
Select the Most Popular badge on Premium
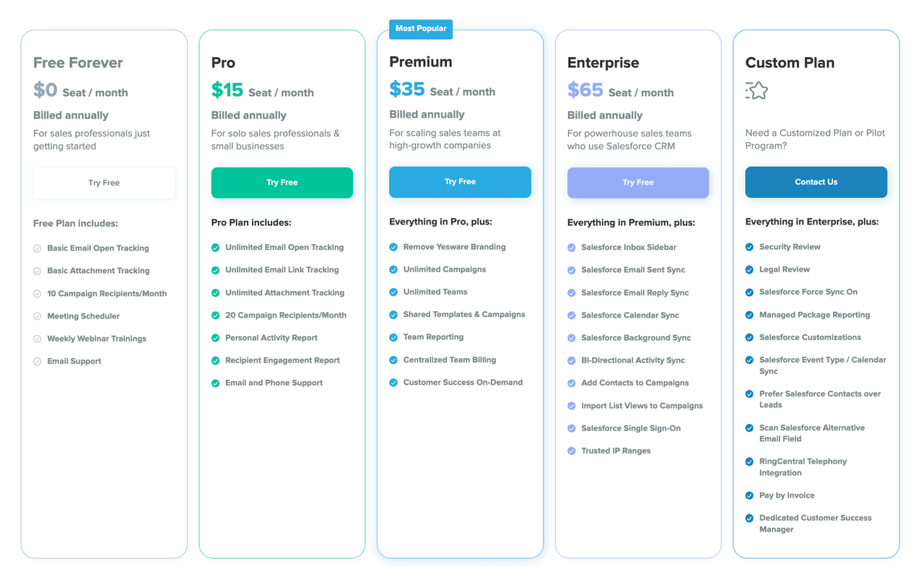[420, 29]
